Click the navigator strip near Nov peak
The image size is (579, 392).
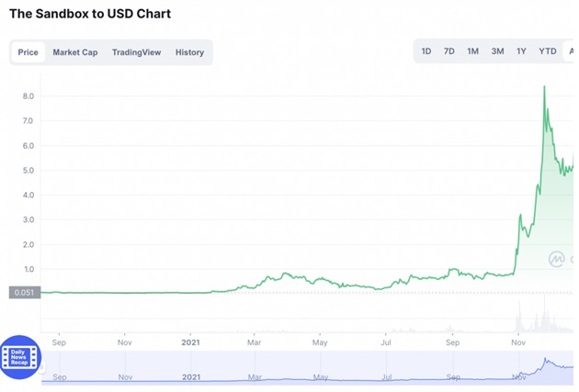[x=549, y=364]
